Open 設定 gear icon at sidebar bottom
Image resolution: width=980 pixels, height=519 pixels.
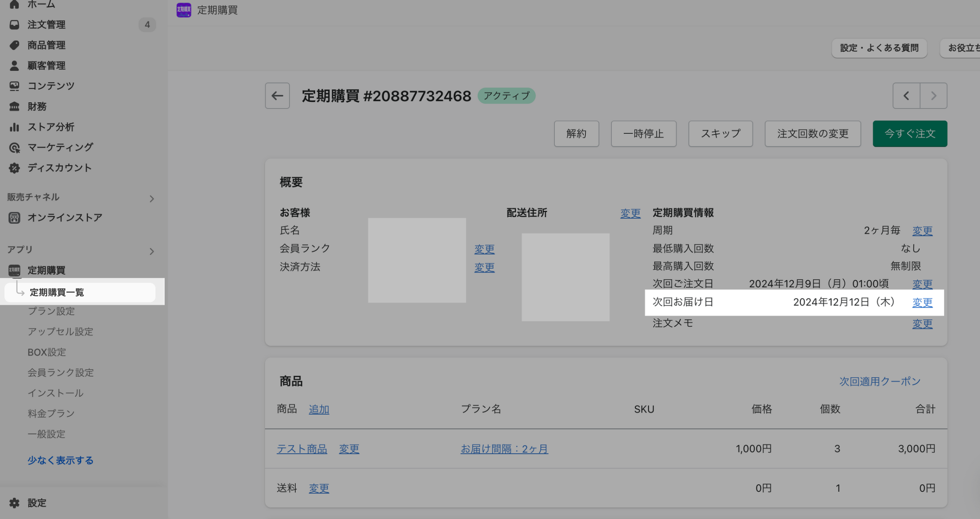[14, 503]
